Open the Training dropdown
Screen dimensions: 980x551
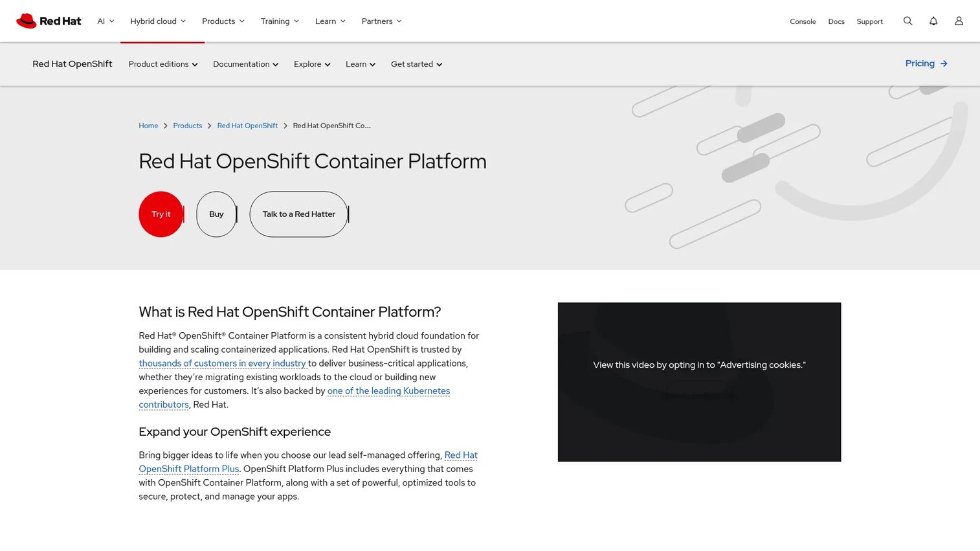click(x=280, y=21)
